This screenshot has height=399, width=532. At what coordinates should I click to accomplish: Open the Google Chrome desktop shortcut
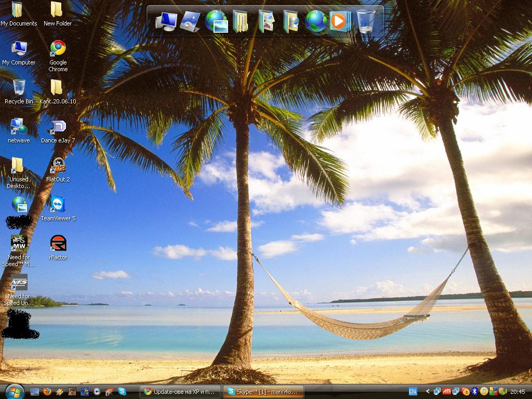[x=58, y=48]
